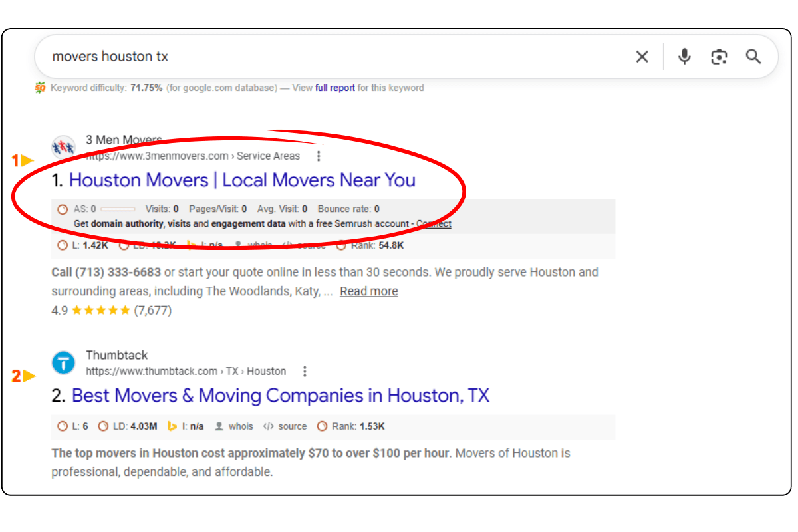
Task: Click the L: 6 value for Thumbtack
Action: 80,426
